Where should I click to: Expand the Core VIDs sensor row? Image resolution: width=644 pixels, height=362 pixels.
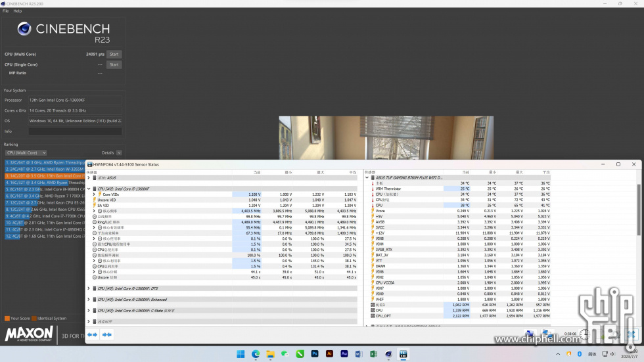pyautogui.click(x=94, y=194)
